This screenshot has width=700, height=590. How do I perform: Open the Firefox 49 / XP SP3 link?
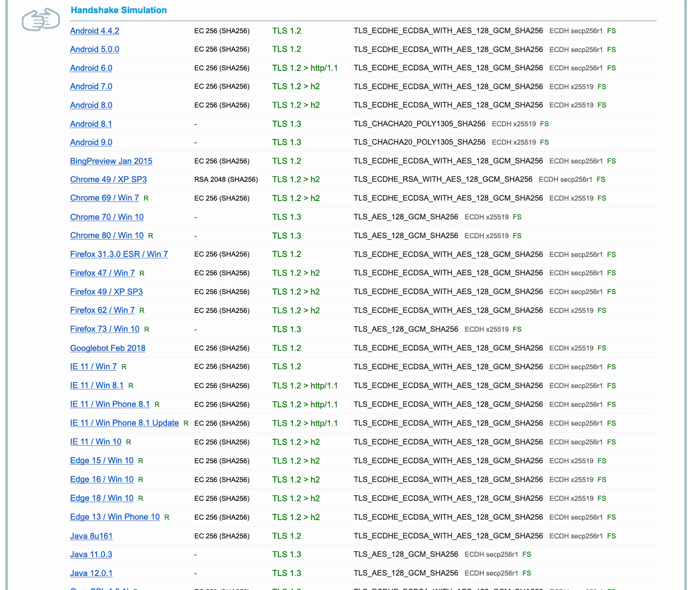106,292
